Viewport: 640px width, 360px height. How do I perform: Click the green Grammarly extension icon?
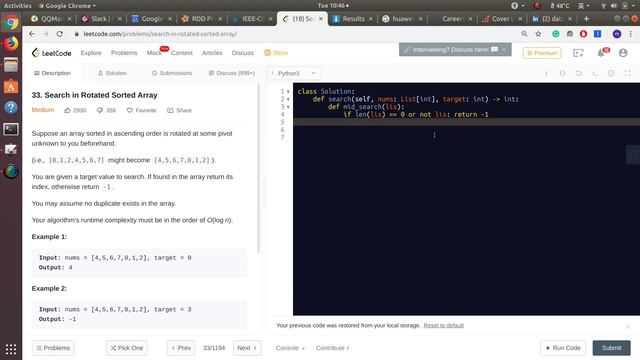coord(556,34)
